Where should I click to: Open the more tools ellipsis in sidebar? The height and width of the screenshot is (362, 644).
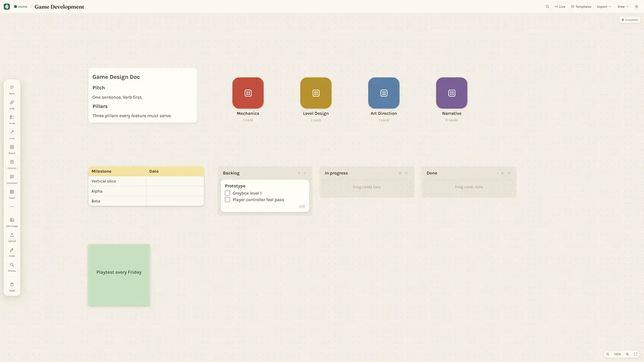coord(12,207)
